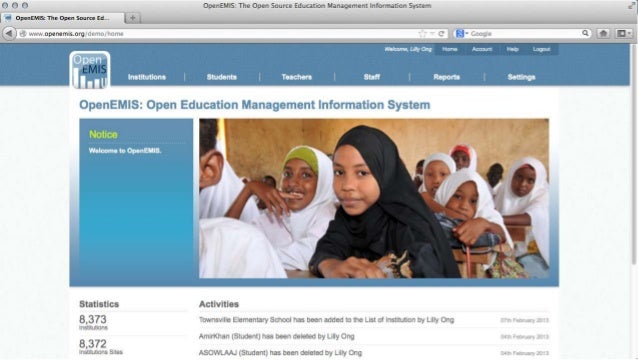This screenshot has height=360, width=638.
Task: Click the browser back arrow button
Action: [x=9, y=33]
